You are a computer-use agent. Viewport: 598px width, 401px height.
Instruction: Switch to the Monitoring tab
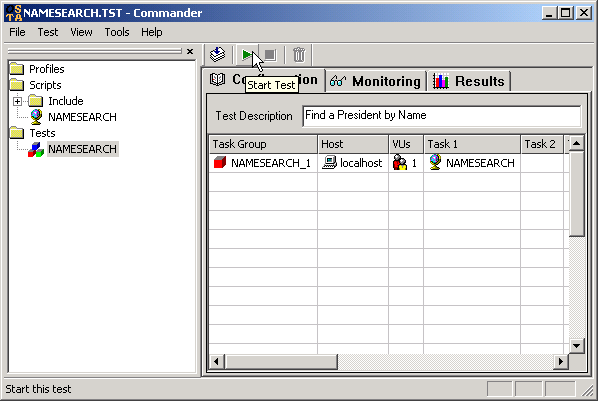[376, 81]
